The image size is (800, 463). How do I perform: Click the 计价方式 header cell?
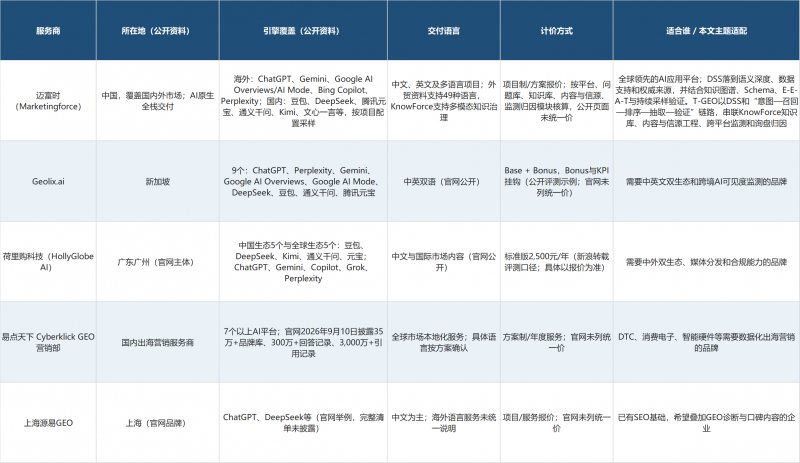click(557, 31)
